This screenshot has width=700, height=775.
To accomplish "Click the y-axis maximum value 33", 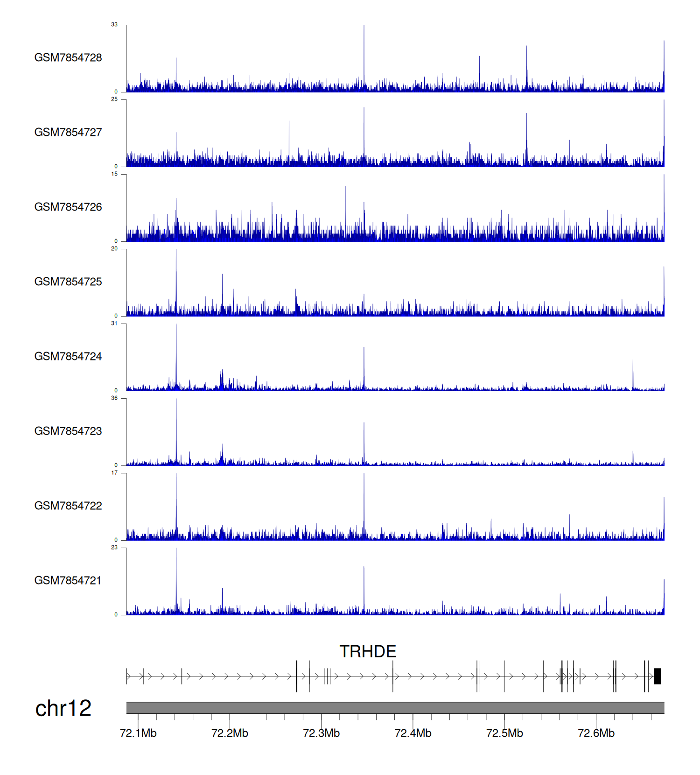I will [114, 25].
